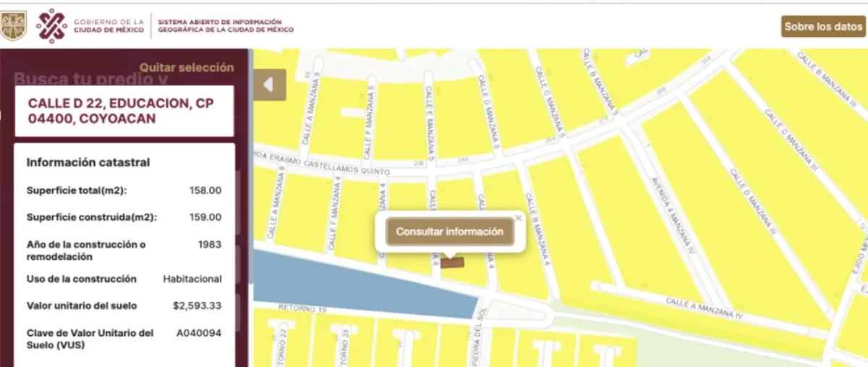868x367 pixels.
Task: Click the Valor unitario del suelo amount
Action: click(x=197, y=305)
